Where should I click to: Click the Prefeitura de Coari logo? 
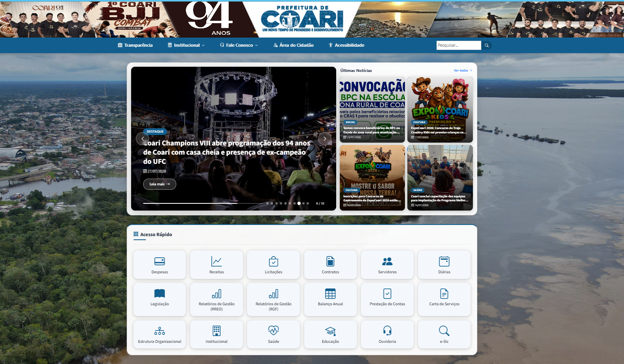tap(302, 19)
